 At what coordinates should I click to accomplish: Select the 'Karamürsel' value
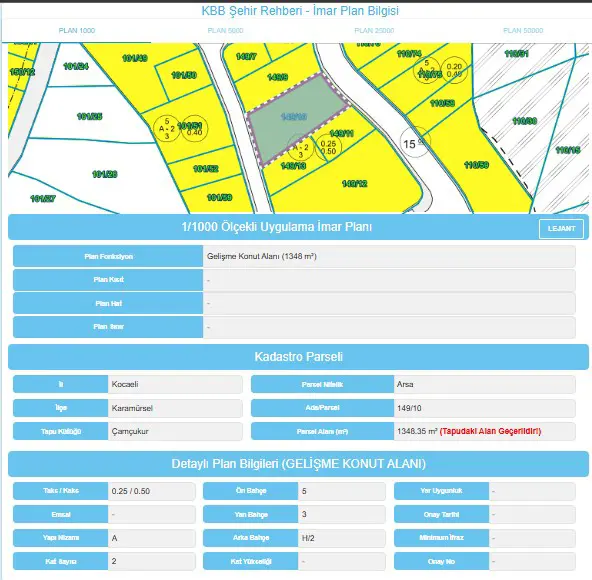click(132, 408)
